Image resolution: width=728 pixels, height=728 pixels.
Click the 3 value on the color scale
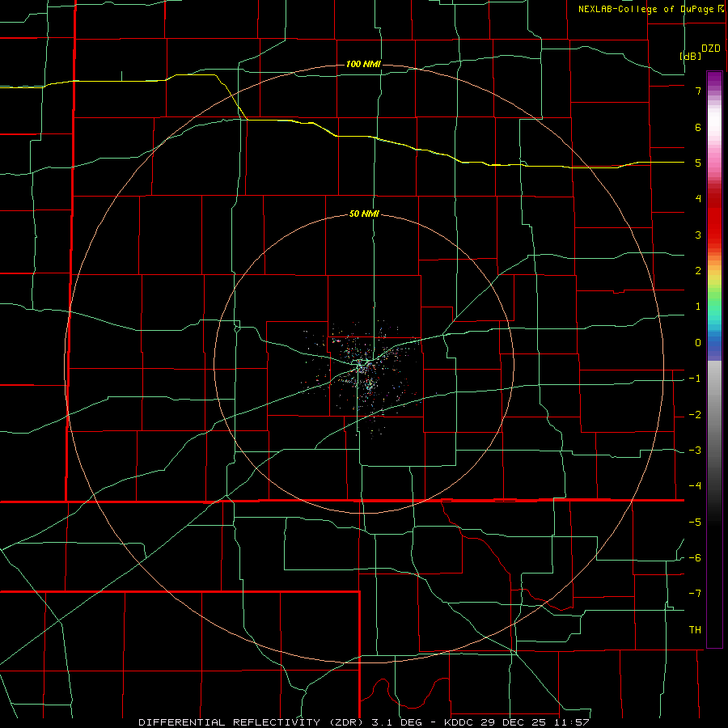click(698, 235)
